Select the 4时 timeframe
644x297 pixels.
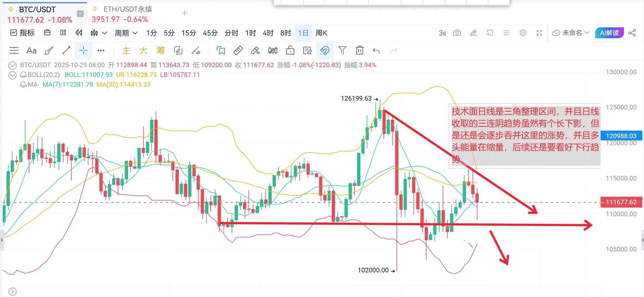coord(268,33)
